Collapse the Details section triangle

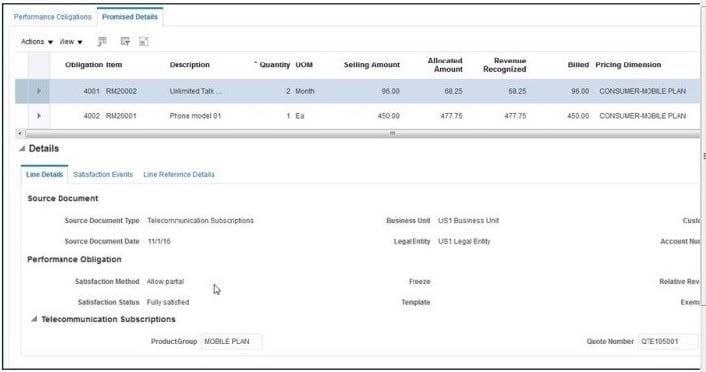click(22, 149)
